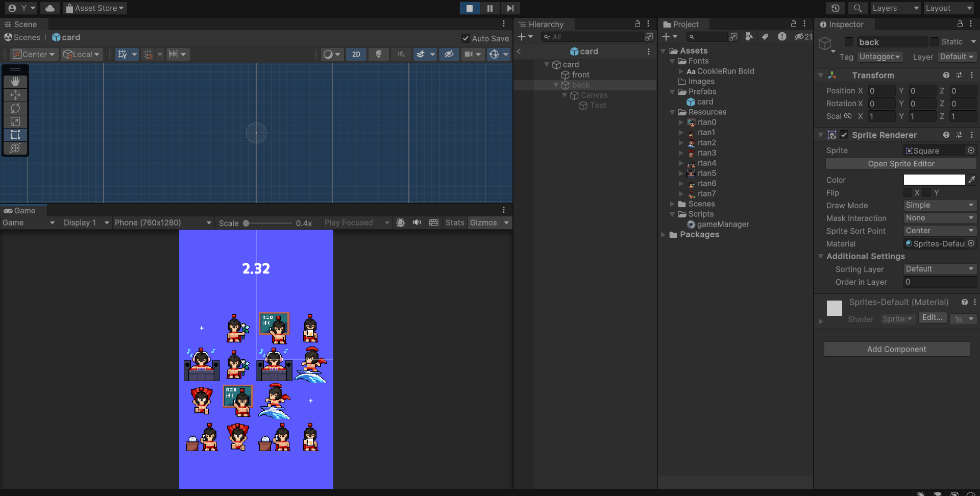This screenshot has height=496, width=980.
Task: Open Sprite Renderer preset icon
Action: 959,135
